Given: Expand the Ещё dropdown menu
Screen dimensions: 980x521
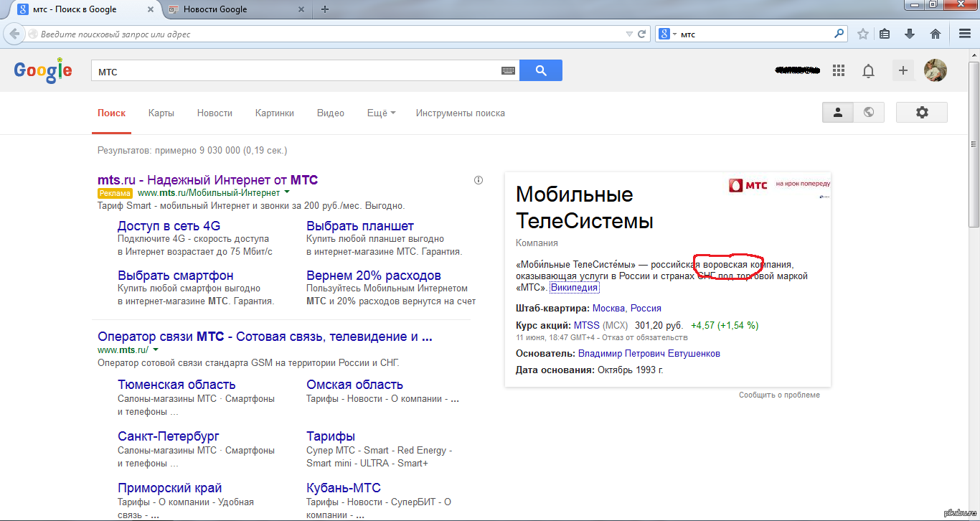Looking at the screenshot, I should click(381, 113).
